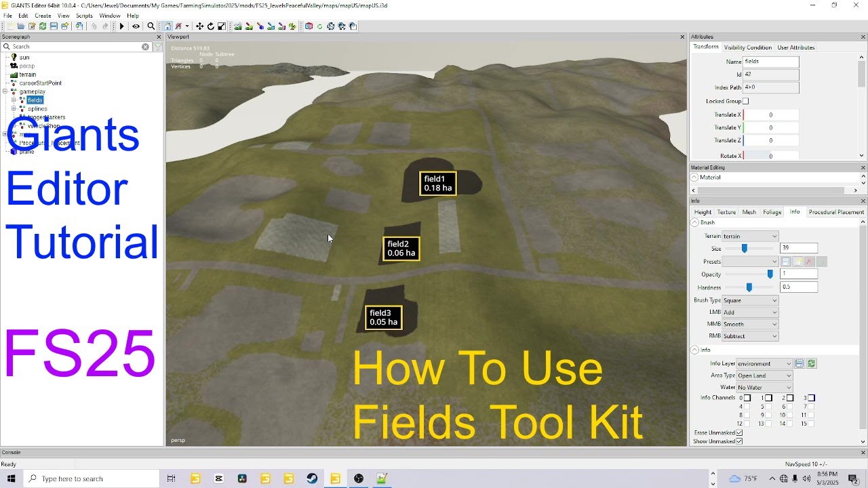Screen dimensions: 868x488
Task: Toggle Info Channel 1 checkbox
Action: point(769,398)
